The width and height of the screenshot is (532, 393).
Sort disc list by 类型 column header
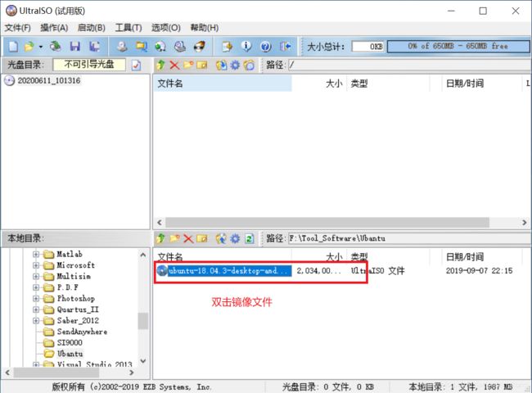(x=388, y=84)
